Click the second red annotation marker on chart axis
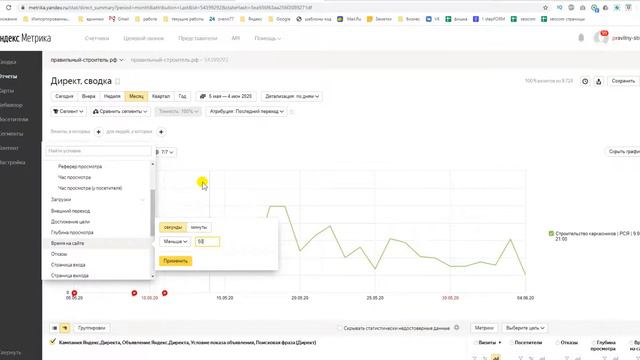Screen dimensions: 640x360 tap(134, 293)
